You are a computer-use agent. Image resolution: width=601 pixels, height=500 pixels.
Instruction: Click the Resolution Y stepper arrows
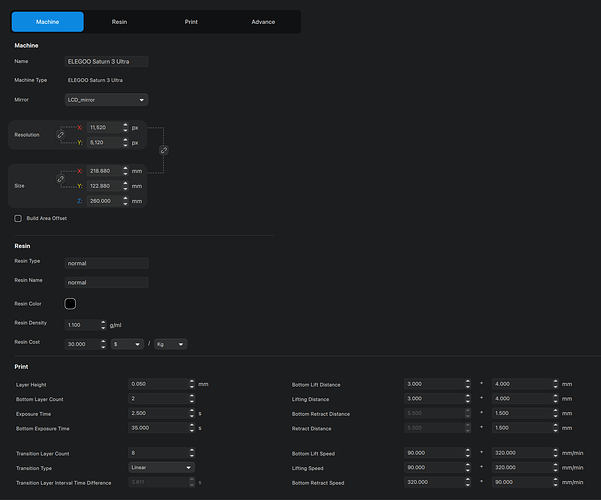tap(125, 143)
